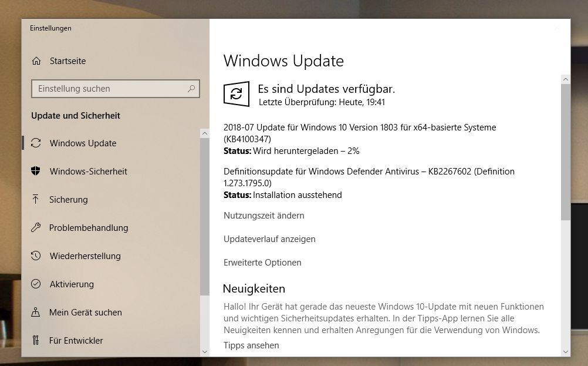Click 'Installation ausstehend' status text
588x366 pixels.
click(298, 195)
